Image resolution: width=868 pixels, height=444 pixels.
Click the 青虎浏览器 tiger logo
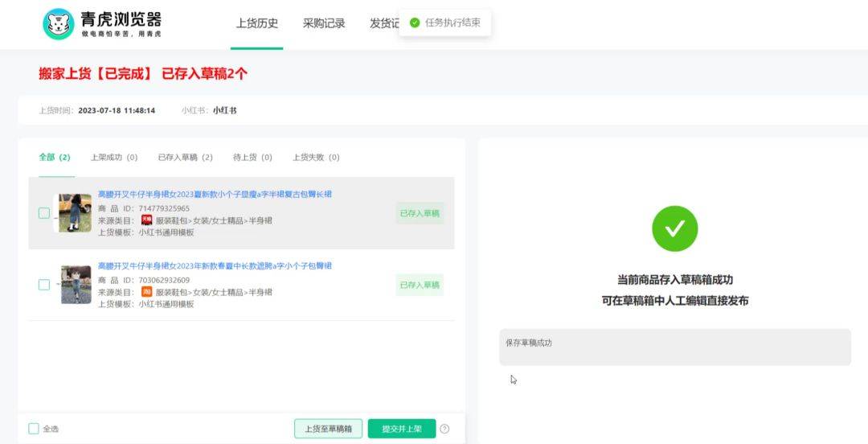pyautogui.click(x=58, y=24)
